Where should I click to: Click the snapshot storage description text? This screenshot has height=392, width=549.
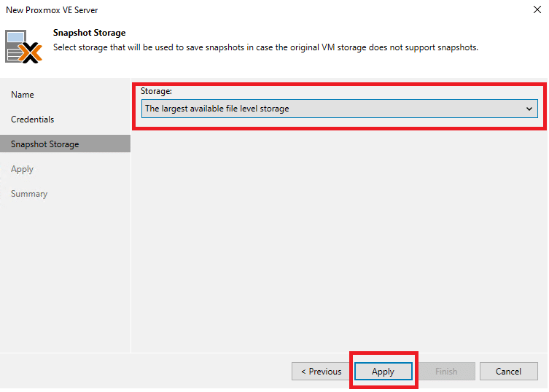tap(265, 47)
